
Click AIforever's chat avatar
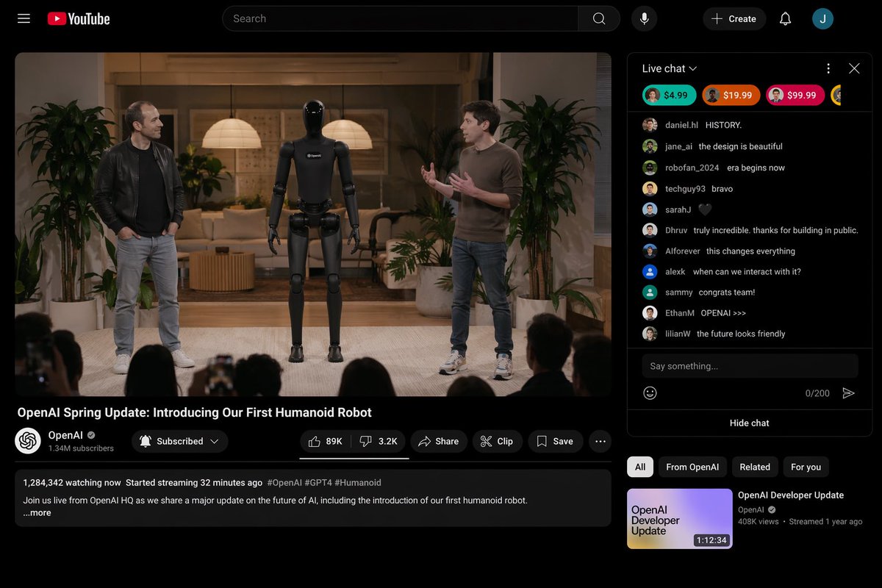[650, 251]
